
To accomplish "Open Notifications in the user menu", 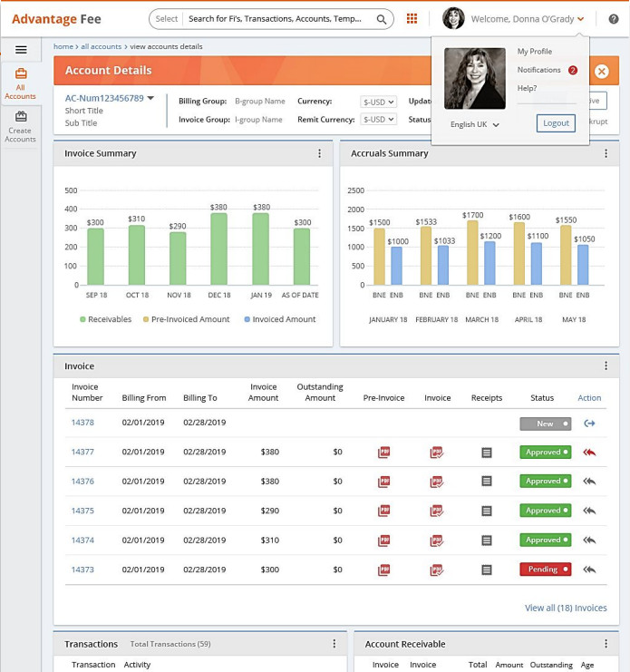I will click(x=538, y=70).
